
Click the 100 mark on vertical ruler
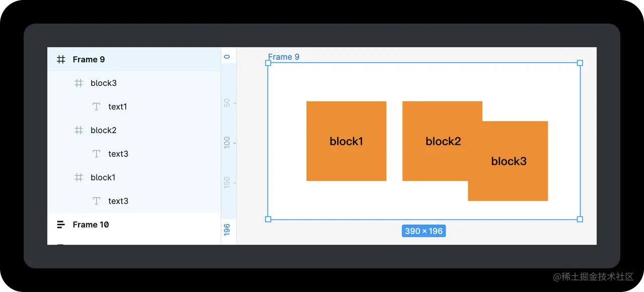click(x=227, y=142)
